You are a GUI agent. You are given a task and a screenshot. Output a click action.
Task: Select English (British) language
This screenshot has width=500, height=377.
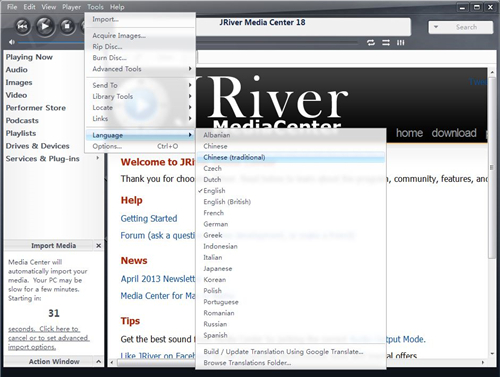291,202
